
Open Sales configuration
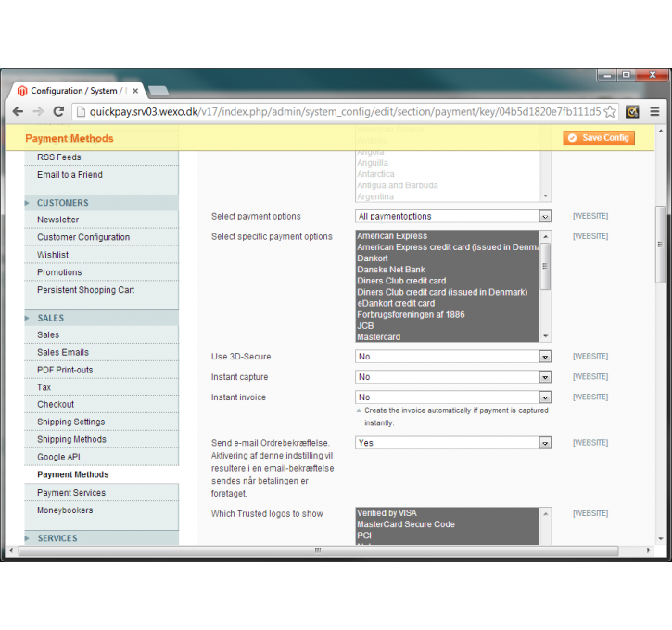48,334
